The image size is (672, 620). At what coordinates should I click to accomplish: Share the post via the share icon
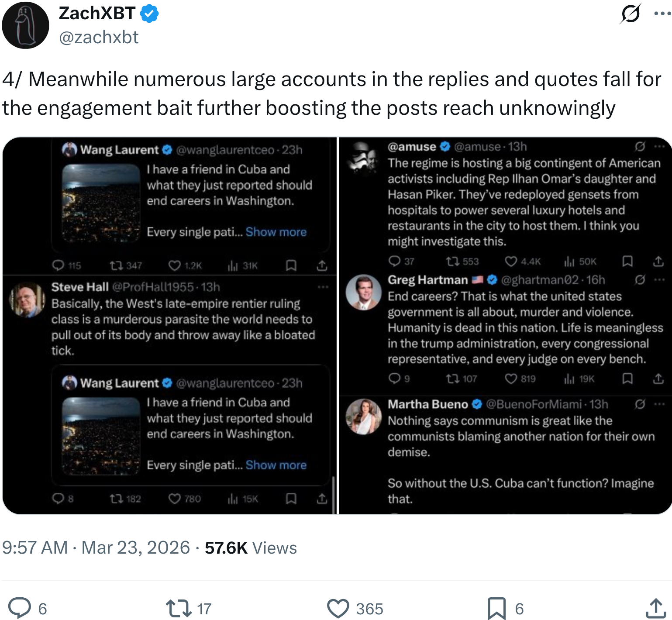click(656, 608)
